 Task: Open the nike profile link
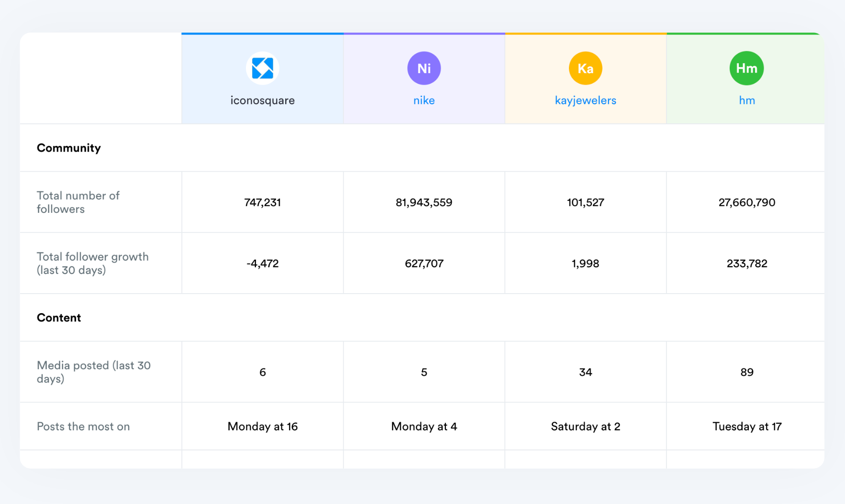click(423, 100)
